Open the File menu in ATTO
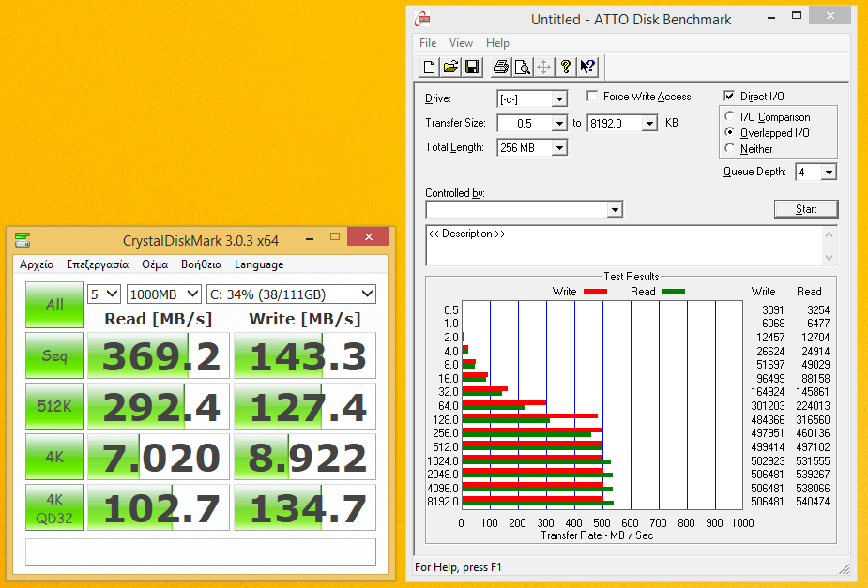 click(x=428, y=43)
